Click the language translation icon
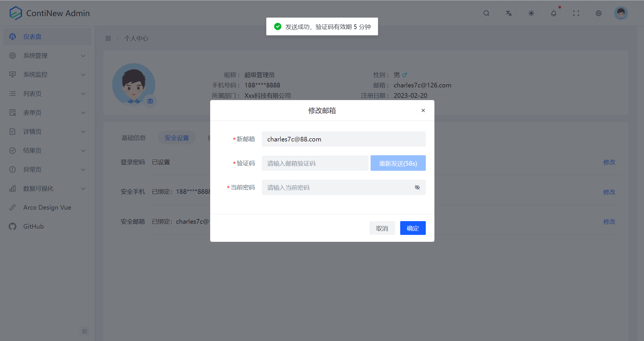Image resolution: width=644 pixels, height=341 pixels. point(509,13)
